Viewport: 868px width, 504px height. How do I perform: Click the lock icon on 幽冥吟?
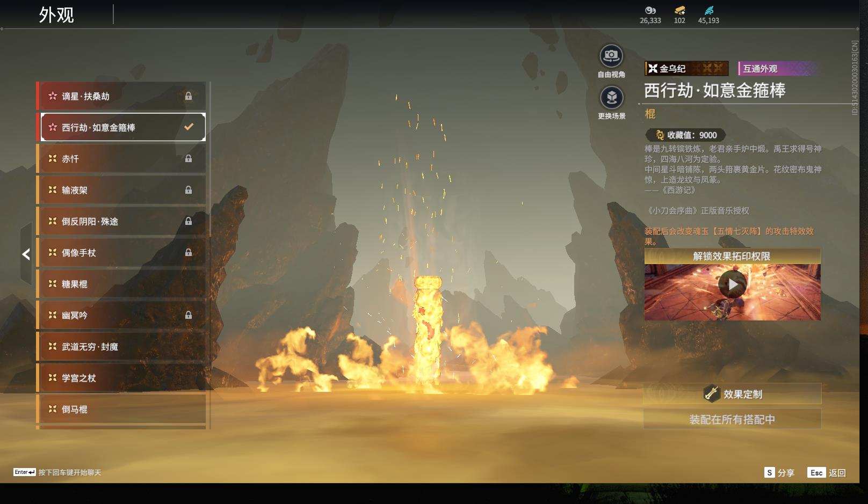click(189, 316)
